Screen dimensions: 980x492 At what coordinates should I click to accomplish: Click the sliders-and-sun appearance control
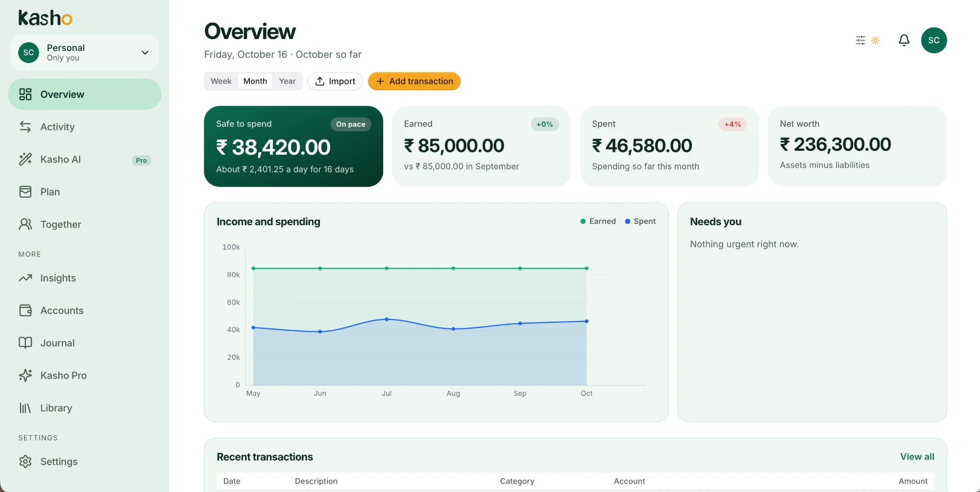click(x=868, y=40)
